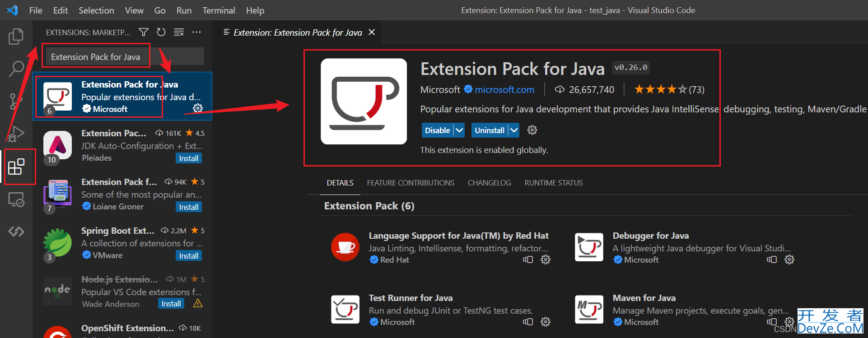868x338 pixels.
Task: Switch to the DETAILS tab
Action: (340, 183)
